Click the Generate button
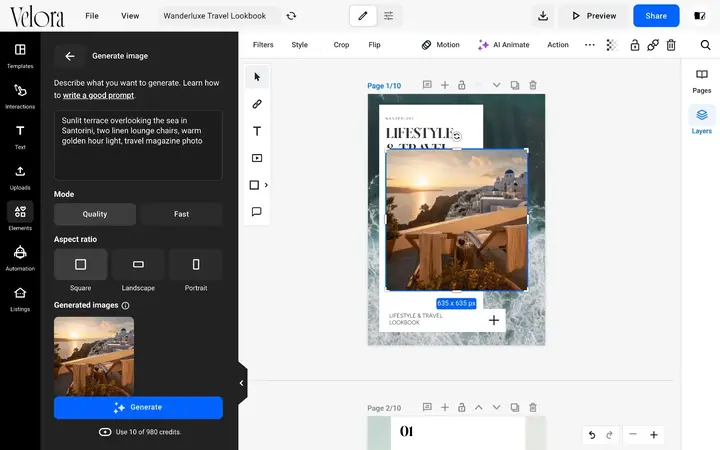The height and width of the screenshot is (450, 720). click(x=138, y=408)
